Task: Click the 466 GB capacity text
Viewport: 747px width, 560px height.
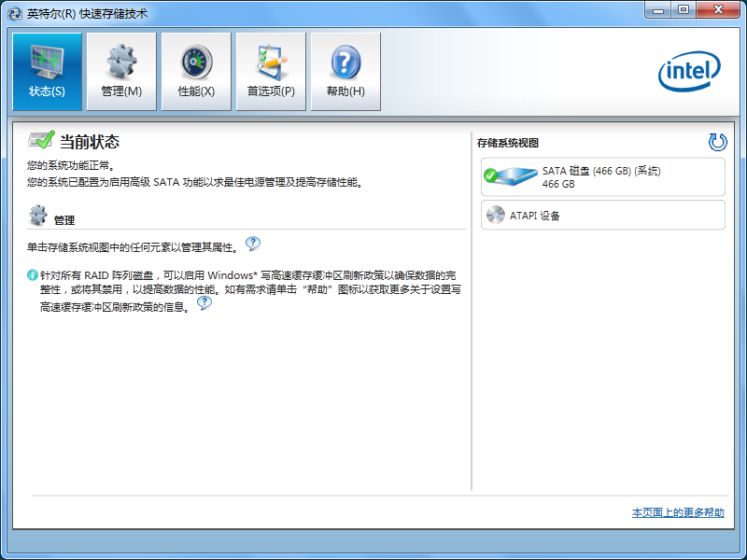Action: click(558, 184)
